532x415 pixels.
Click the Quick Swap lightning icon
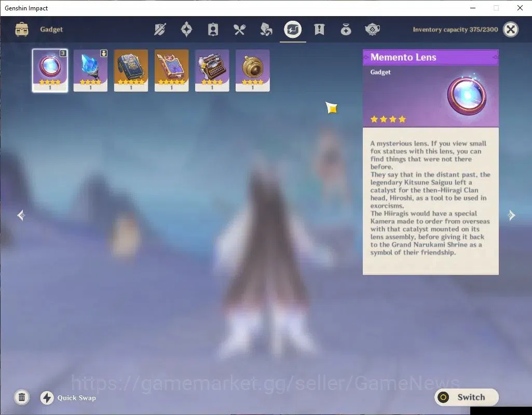click(x=47, y=398)
